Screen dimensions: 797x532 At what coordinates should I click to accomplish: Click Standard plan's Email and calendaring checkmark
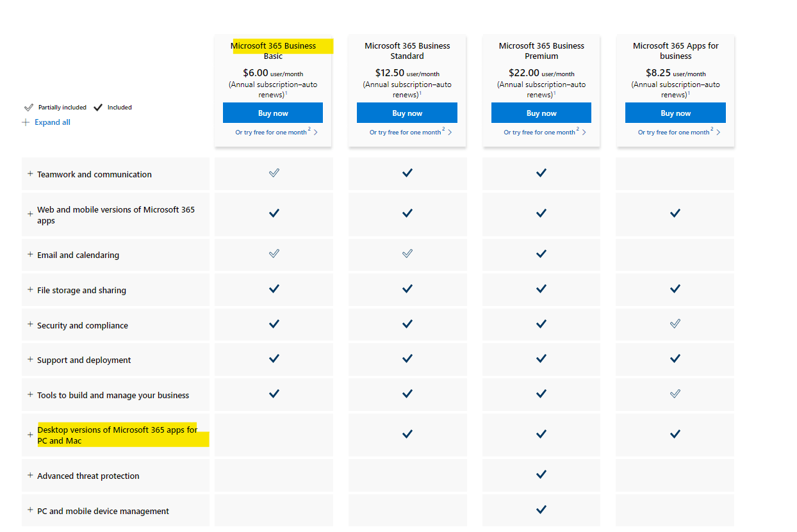(407, 254)
